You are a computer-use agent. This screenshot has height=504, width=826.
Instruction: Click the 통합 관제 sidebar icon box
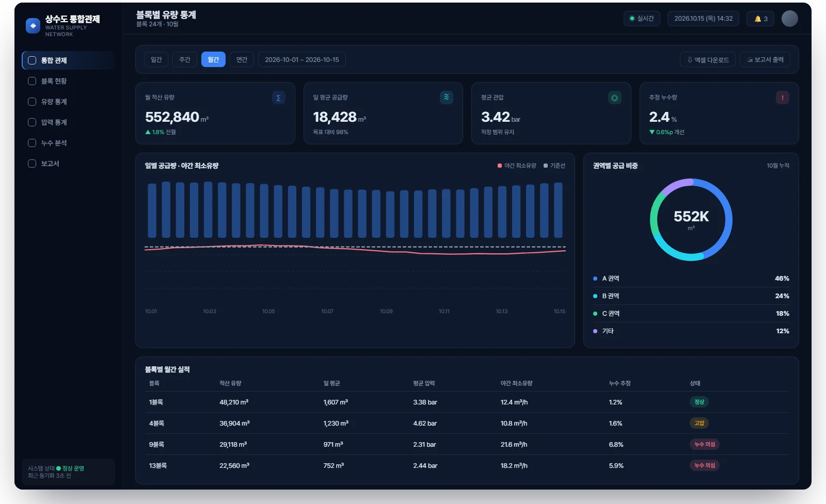point(32,60)
